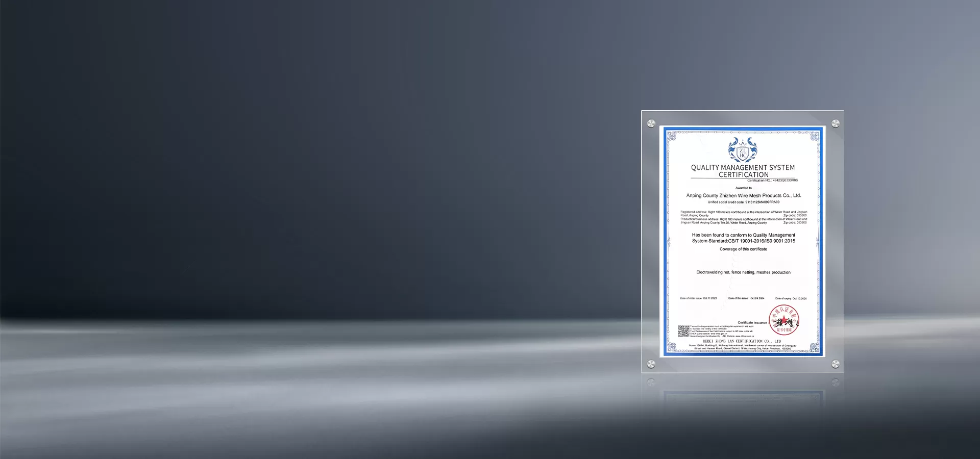Viewport: 980px width, 459px height.
Task: Click 'Certification NO.: 49423Q0333R0S' text
Action: 773,181
